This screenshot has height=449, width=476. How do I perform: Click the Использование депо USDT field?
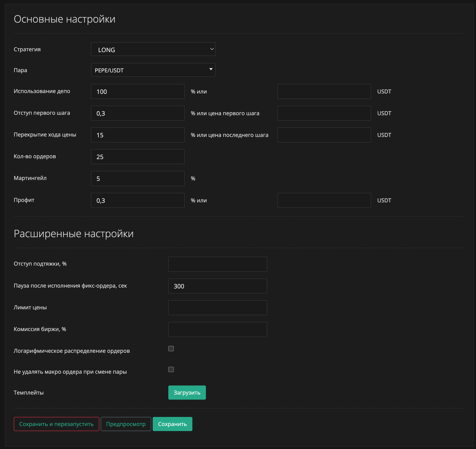tap(324, 91)
